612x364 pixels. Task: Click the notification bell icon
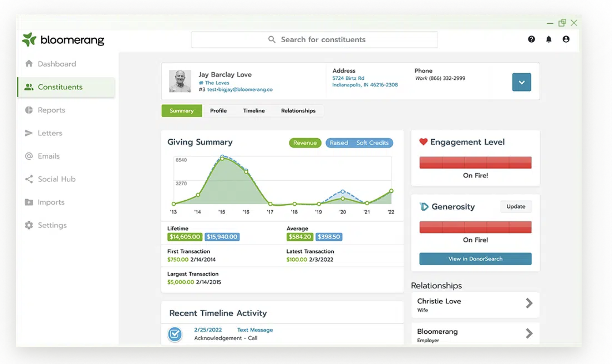pos(548,39)
